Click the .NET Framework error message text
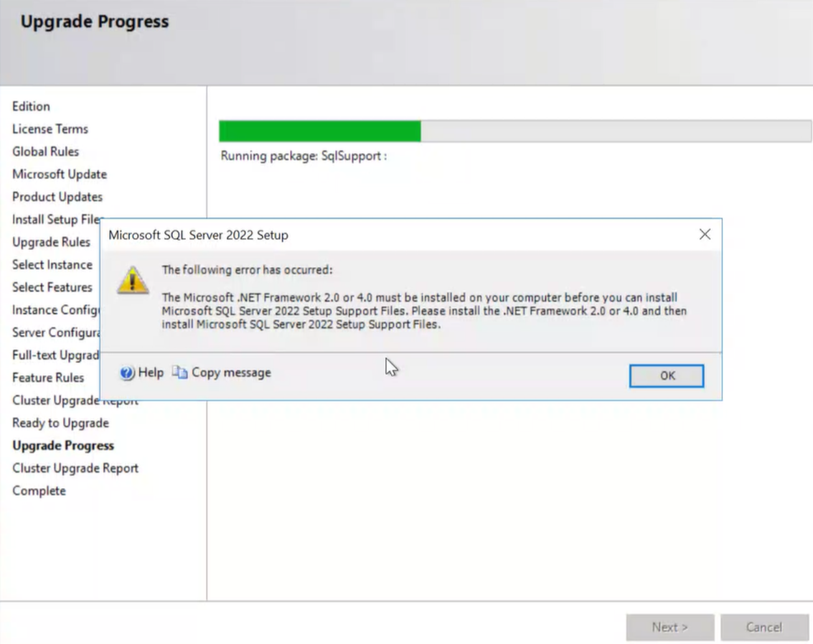 click(x=425, y=310)
